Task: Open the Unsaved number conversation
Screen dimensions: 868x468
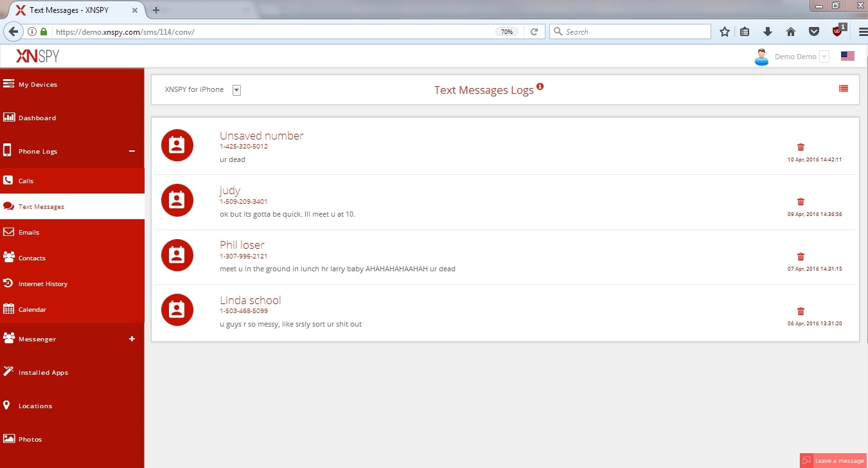Action: click(261, 136)
